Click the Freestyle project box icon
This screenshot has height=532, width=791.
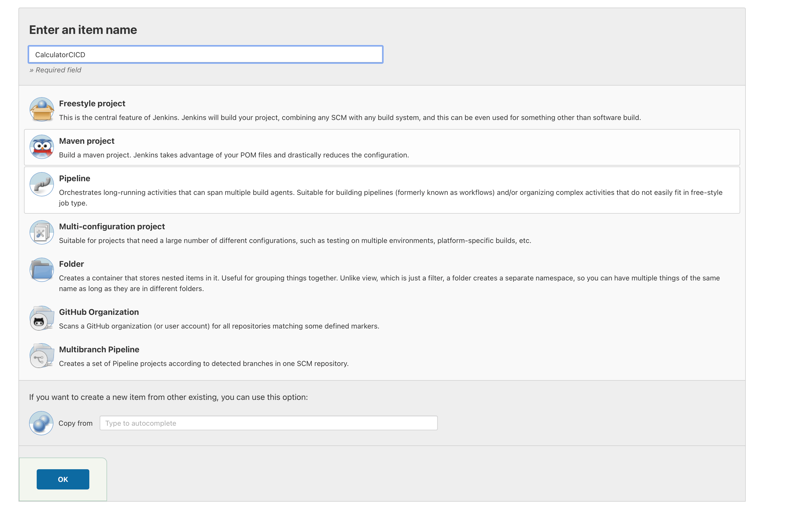pos(41,110)
